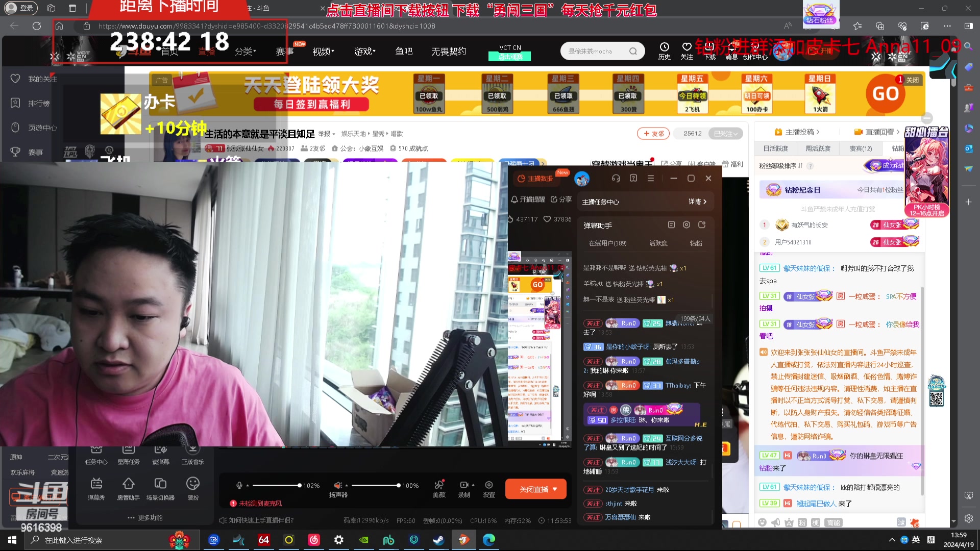Open 房管助手 room manager helper

(x=128, y=484)
